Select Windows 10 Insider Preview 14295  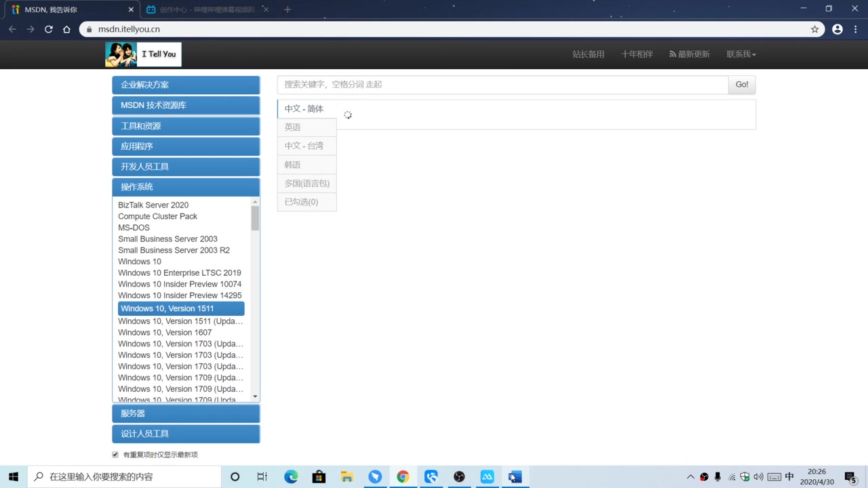click(180, 296)
